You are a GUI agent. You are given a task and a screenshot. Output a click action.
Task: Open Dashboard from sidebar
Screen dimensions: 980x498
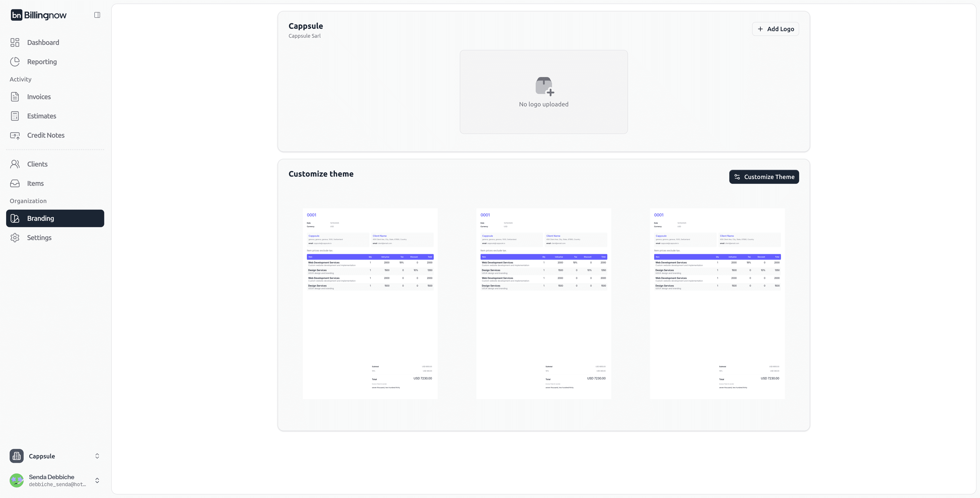click(43, 43)
